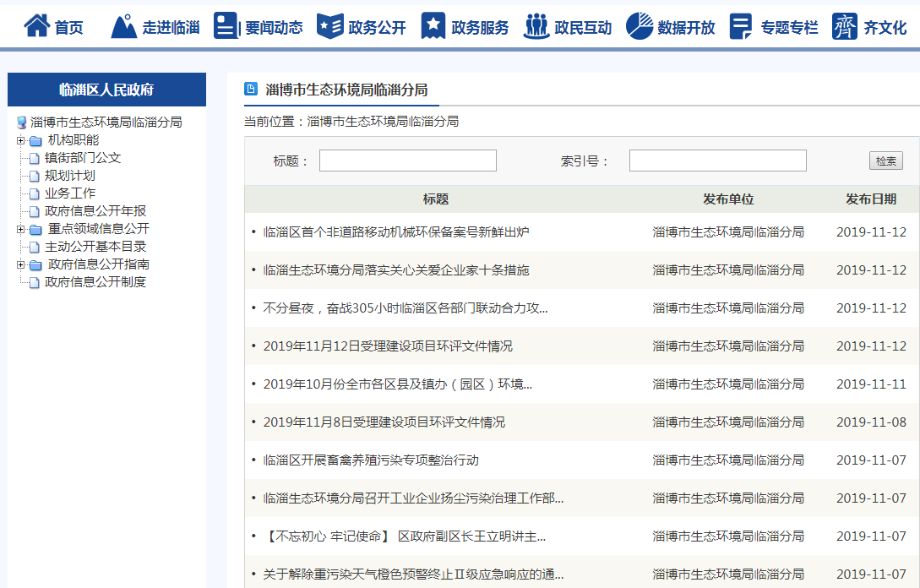
Task: Click the blue page icon in section heading
Action: click(251, 90)
